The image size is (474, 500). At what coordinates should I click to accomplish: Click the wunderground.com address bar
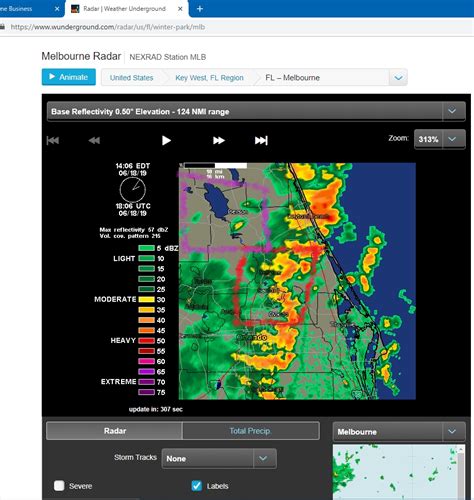pos(108,27)
